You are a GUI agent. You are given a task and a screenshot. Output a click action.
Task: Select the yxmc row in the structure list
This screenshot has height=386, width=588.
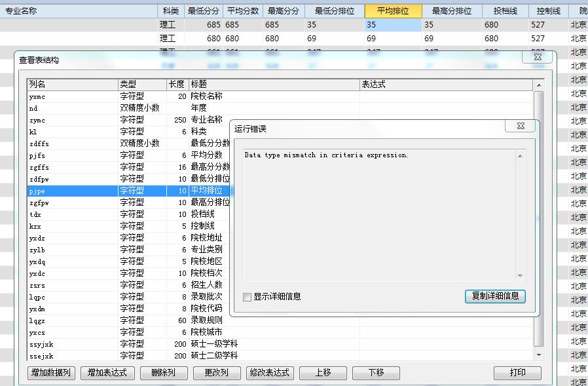72,96
